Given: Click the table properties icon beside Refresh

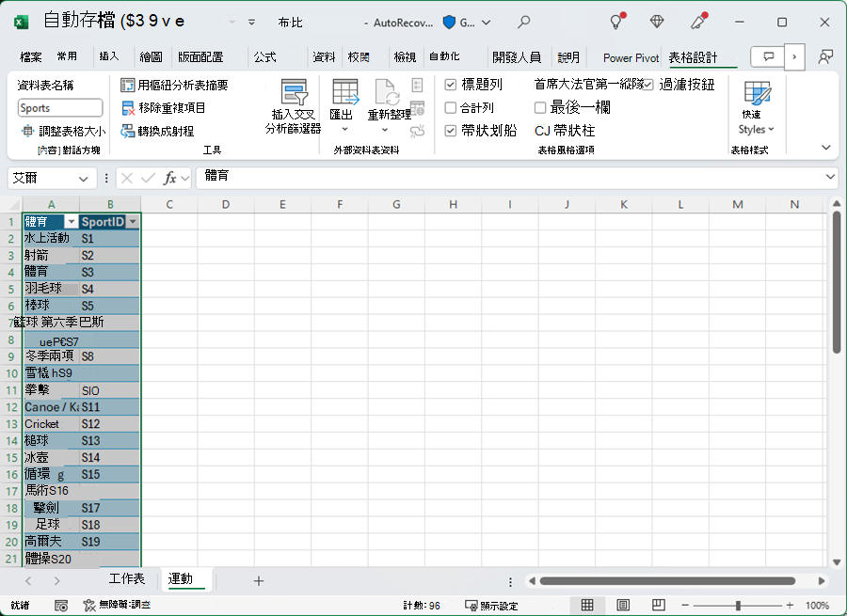Looking at the screenshot, I should point(417,86).
